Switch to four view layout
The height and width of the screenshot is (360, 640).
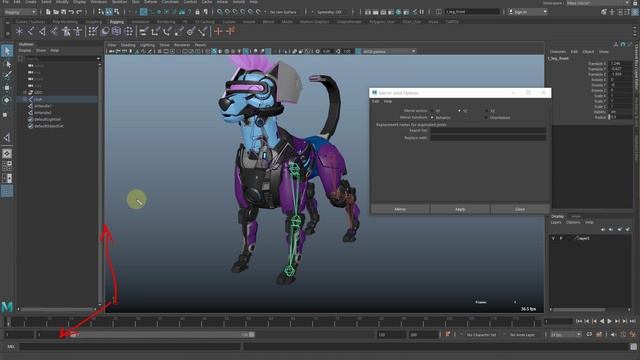pyautogui.click(x=7, y=166)
